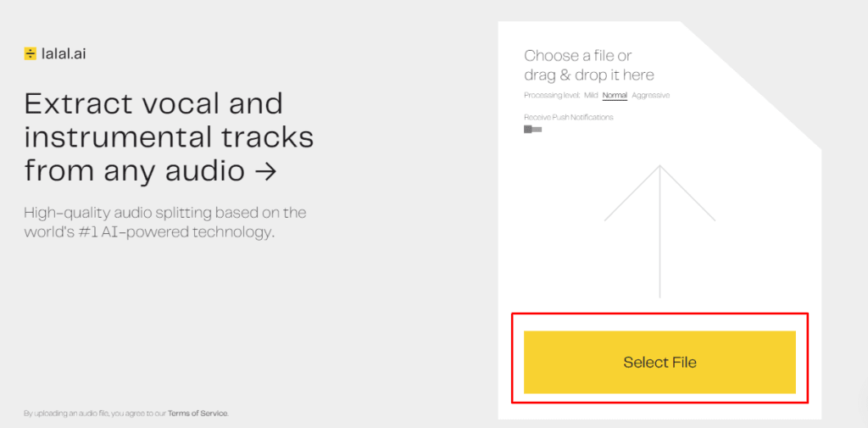Click the lalal.ai wordmark text
868x428 pixels.
click(64, 53)
